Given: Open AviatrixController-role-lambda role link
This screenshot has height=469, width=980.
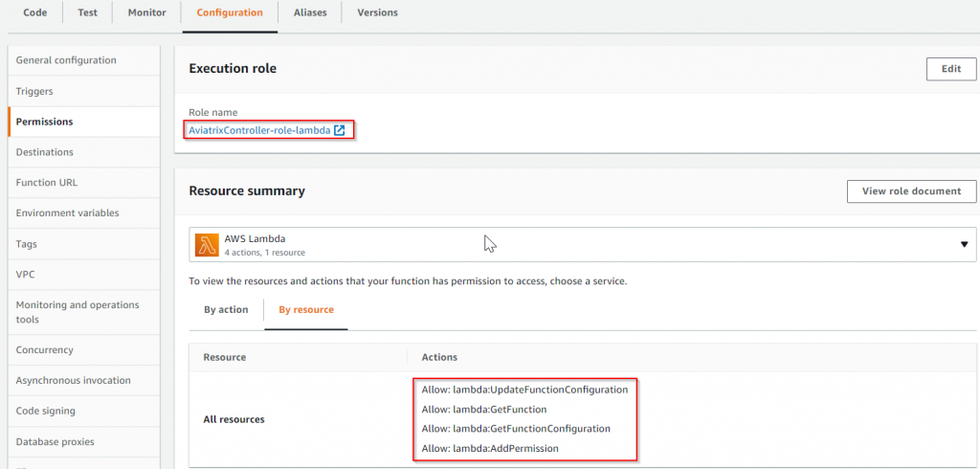Looking at the screenshot, I should click(x=260, y=130).
